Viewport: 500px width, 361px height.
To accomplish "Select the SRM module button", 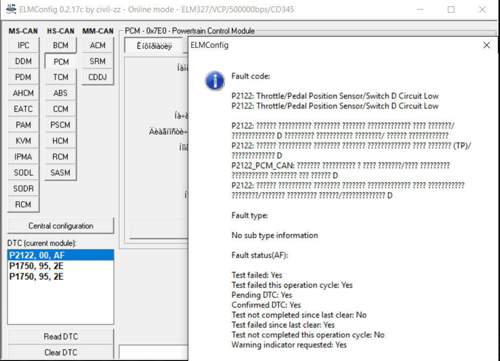I will (98, 61).
